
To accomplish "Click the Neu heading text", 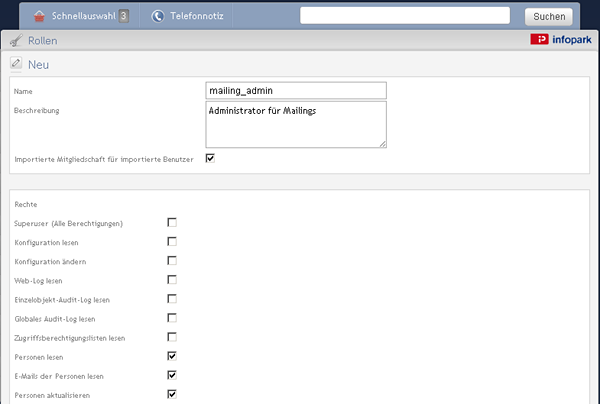I will (x=38, y=65).
